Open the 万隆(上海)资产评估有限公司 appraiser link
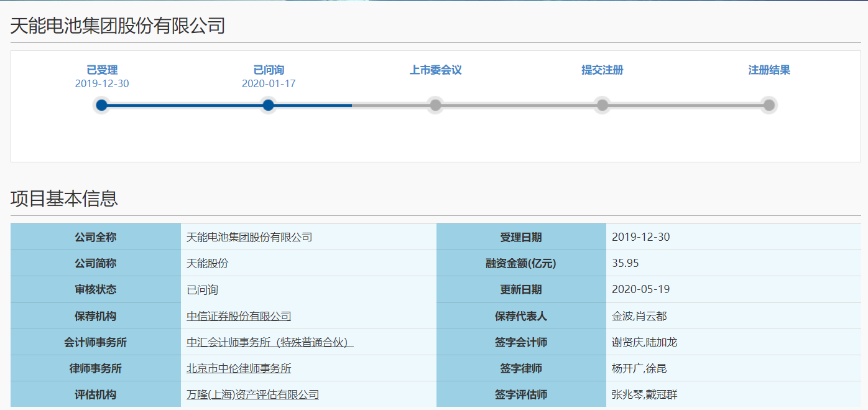The image size is (868, 410). coord(252,394)
